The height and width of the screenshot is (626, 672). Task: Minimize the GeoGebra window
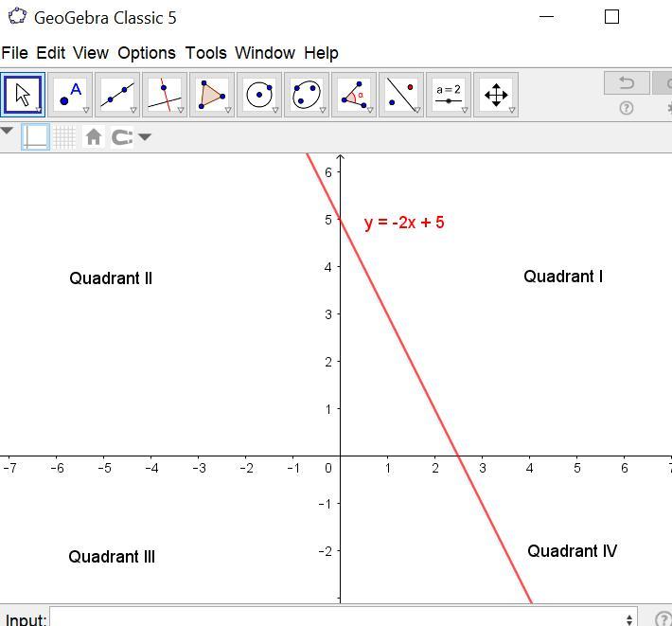coord(546,17)
